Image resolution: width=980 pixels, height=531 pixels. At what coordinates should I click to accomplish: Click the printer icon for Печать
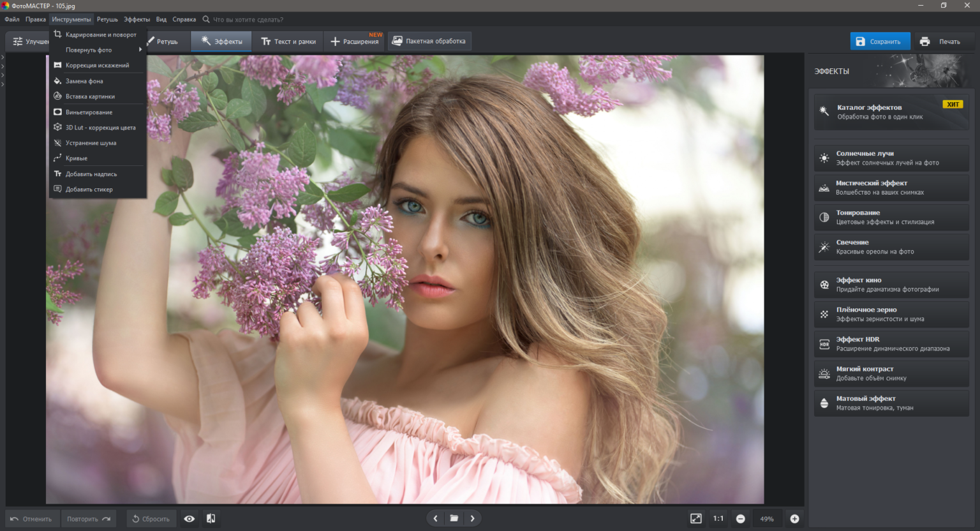[x=924, y=41]
